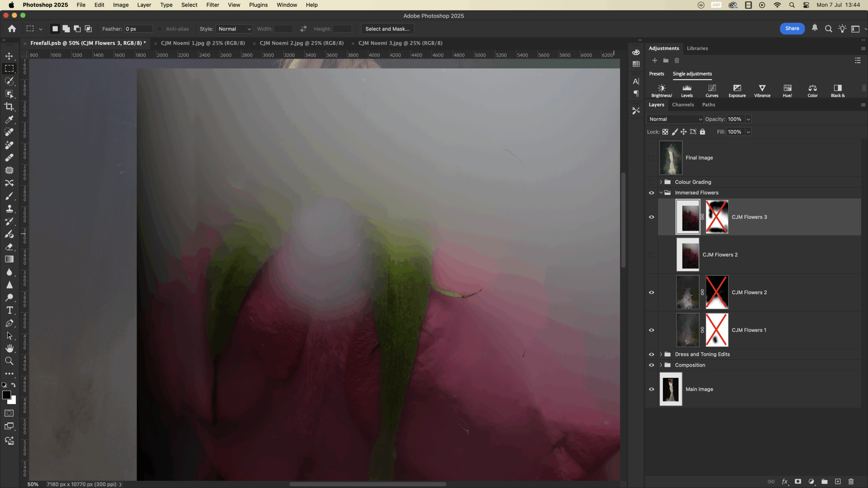Image resolution: width=868 pixels, height=488 pixels.
Task: Open the marquee Style dropdown
Action: pos(234,29)
